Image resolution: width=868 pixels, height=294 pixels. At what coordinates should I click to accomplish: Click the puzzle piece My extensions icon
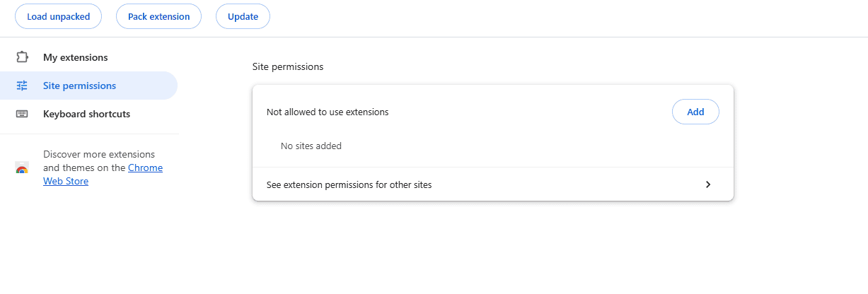click(22, 57)
